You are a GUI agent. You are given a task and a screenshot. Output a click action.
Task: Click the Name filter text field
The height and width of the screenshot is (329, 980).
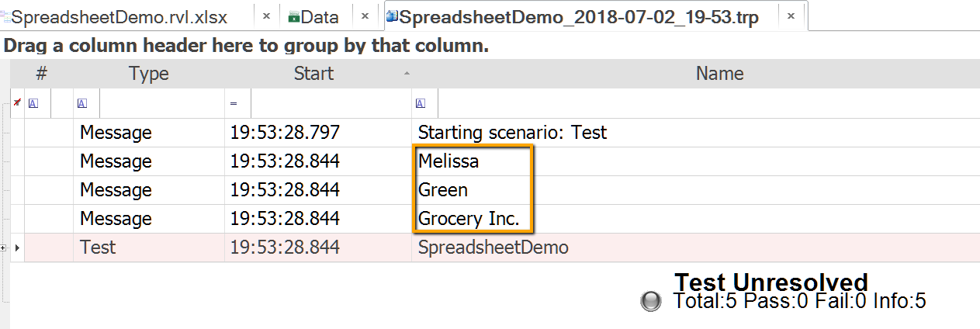click(x=698, y=103)
